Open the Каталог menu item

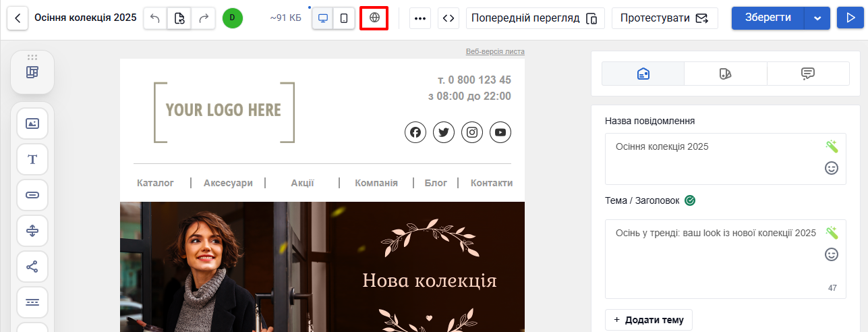[x=156, y=183]
